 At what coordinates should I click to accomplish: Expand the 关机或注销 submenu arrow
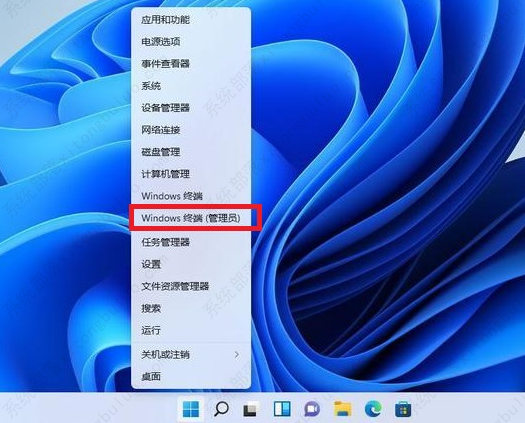237,354
